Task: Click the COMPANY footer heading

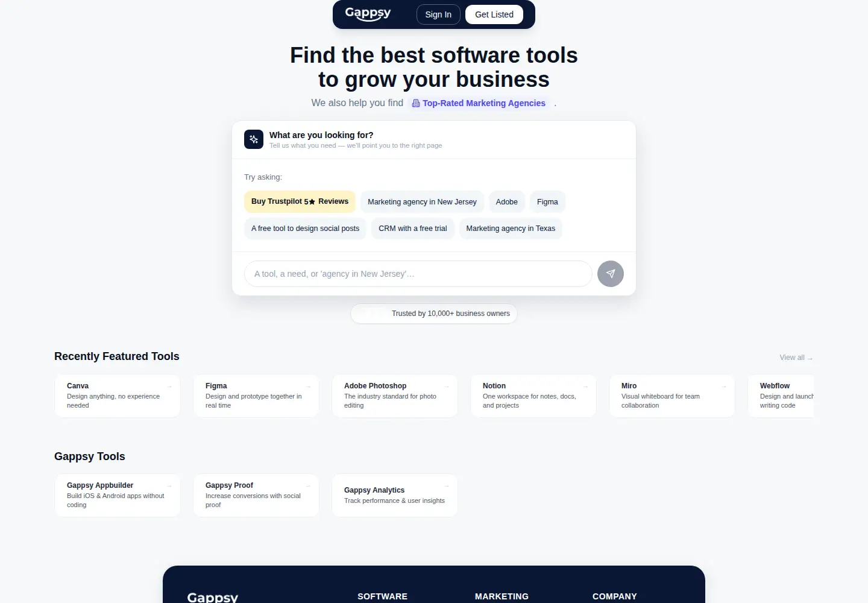Action: click(615, 596)
